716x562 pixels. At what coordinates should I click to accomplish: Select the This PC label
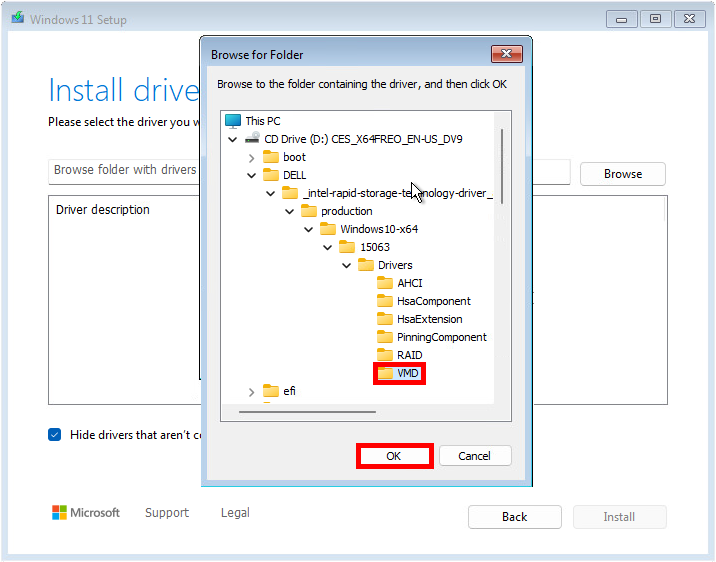(x=263, y=121)
